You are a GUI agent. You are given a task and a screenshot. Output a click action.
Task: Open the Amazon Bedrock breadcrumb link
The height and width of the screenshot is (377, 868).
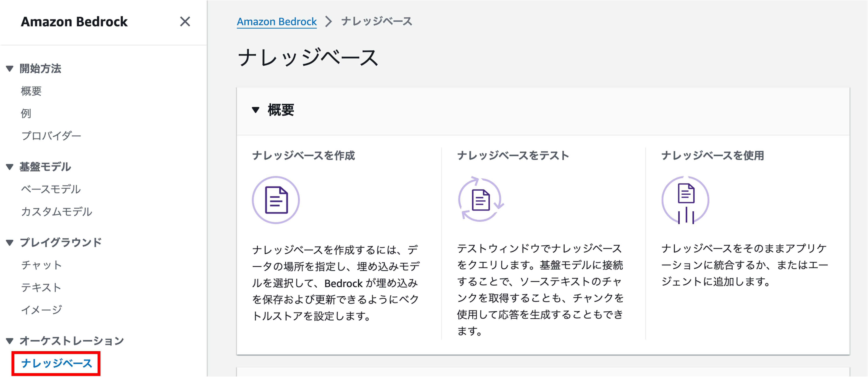[x=277, y=22]
